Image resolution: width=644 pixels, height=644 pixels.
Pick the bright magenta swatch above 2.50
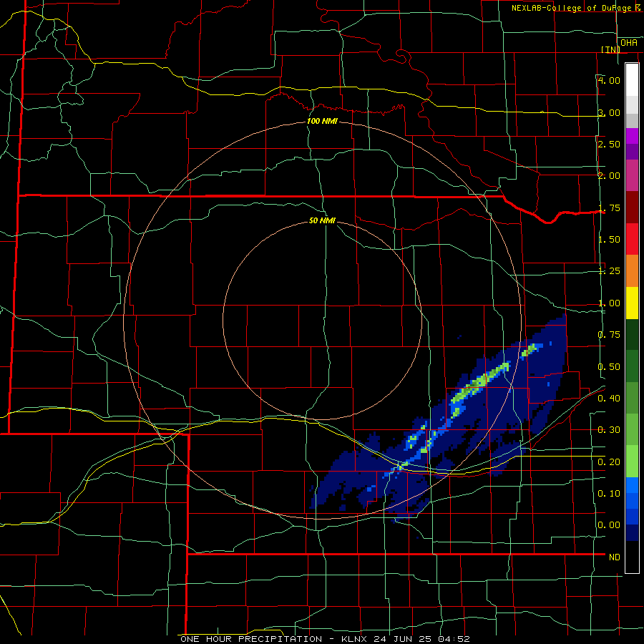pyautogui.click(x=632, y=136)
